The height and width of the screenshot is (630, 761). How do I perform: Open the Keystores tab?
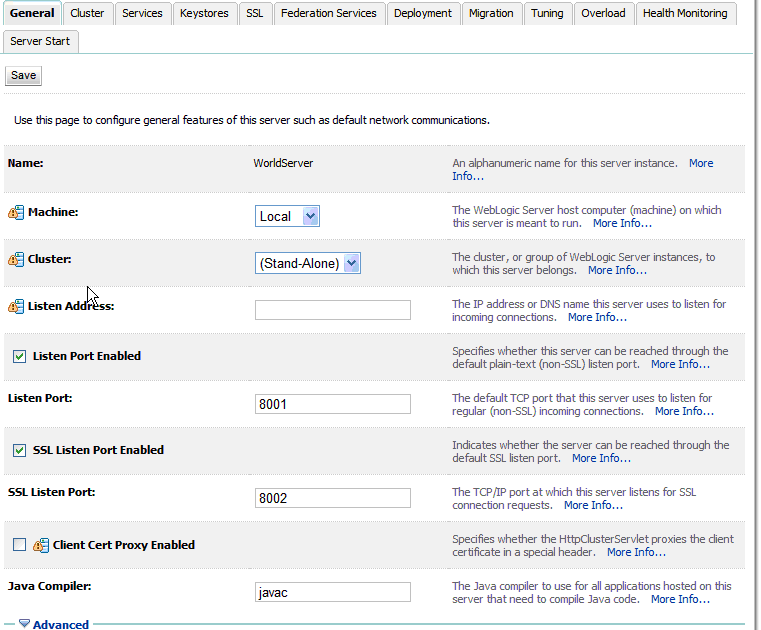204,13
